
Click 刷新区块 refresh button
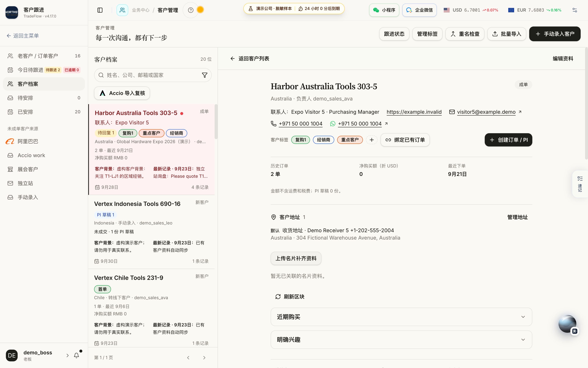(x=290, y=297)
